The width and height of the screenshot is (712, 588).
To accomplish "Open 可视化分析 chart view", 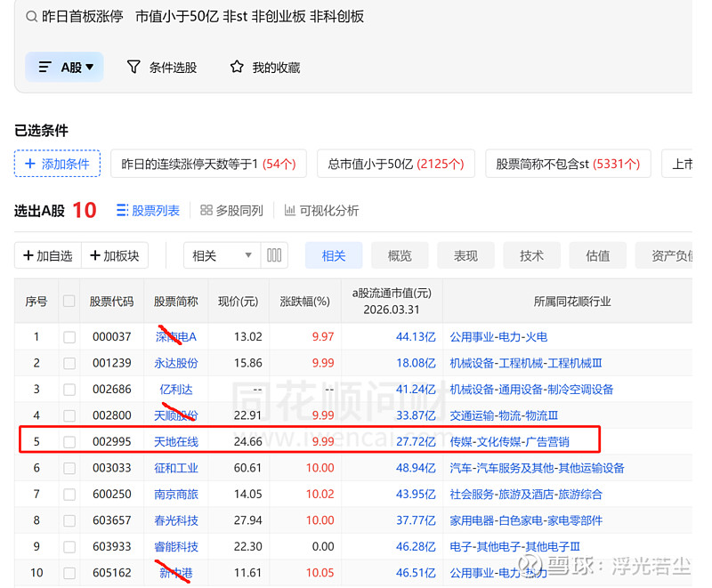I will [290, 211].
